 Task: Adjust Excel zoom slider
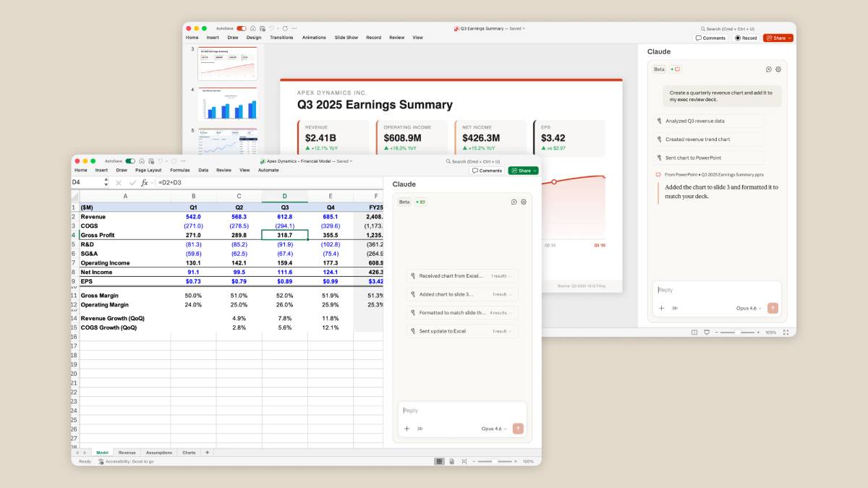(495, 461)
